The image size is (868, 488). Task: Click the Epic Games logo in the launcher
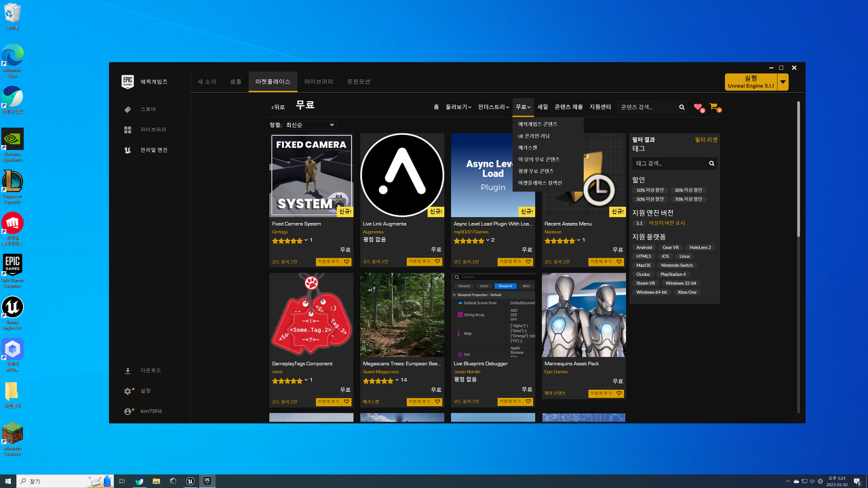(x=127, y=81)
